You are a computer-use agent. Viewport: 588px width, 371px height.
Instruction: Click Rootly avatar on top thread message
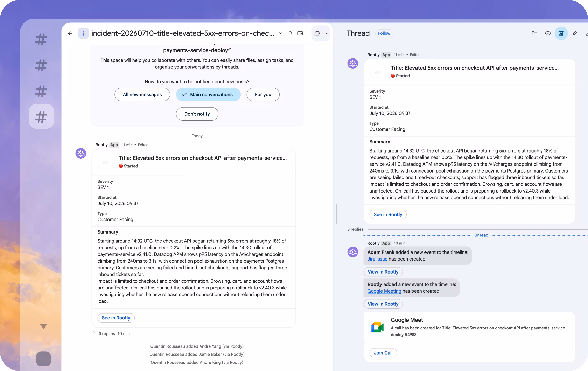coord(353,63)
